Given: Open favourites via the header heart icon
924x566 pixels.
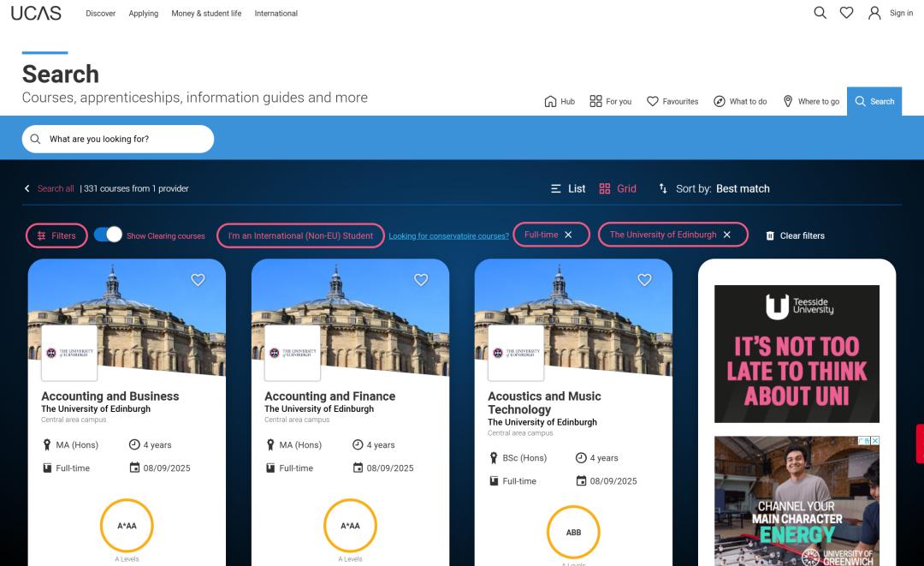Looking at the screenshot, I should tap(846, 13).
